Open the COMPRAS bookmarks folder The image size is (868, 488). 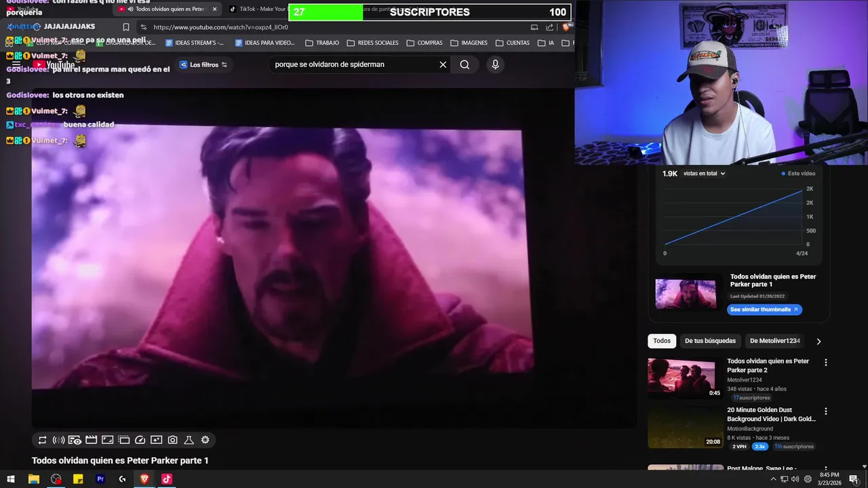coord(425,43)
